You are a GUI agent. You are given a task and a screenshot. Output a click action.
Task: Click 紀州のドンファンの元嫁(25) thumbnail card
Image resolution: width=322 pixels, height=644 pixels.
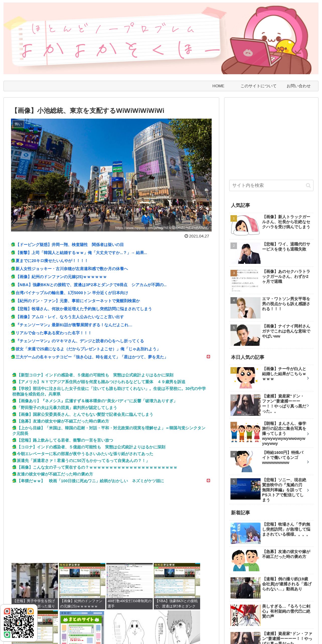(x=82, y=586)
